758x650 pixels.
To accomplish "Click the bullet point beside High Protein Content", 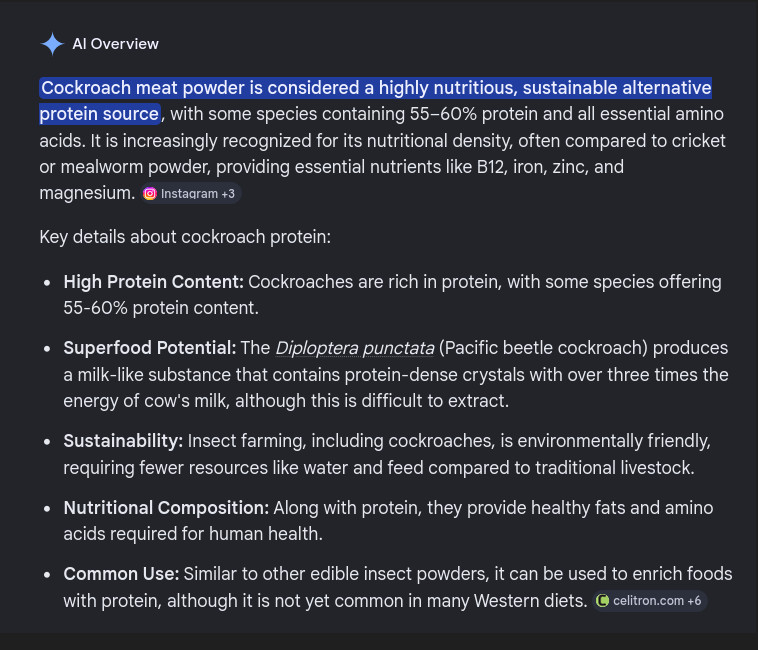I will (47, 283).
